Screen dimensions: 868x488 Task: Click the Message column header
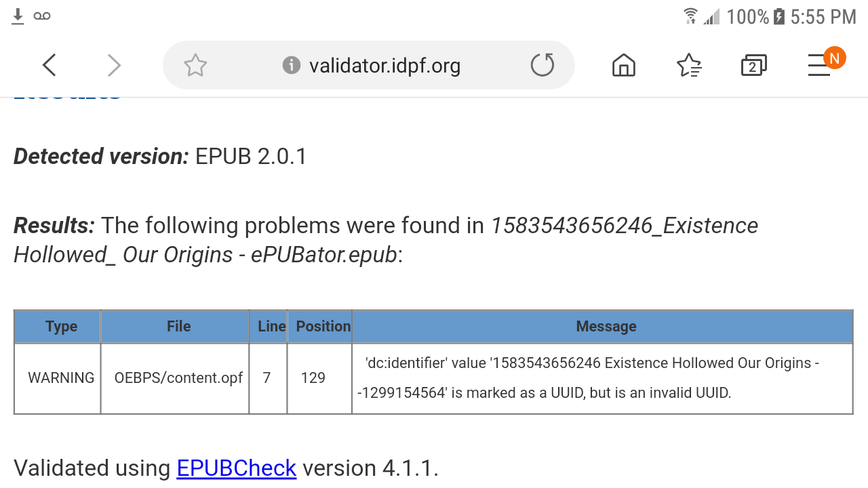click(x=606, y=327)
